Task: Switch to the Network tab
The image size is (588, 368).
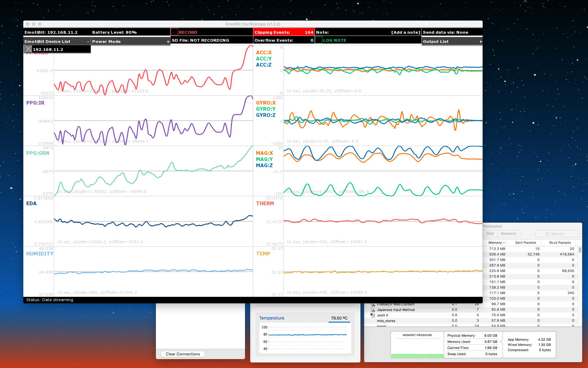Action: [x=508, y=233]
